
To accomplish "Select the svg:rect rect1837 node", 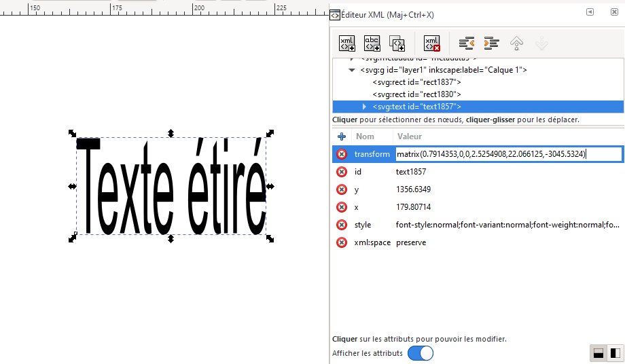I will [x=416, y=82].
